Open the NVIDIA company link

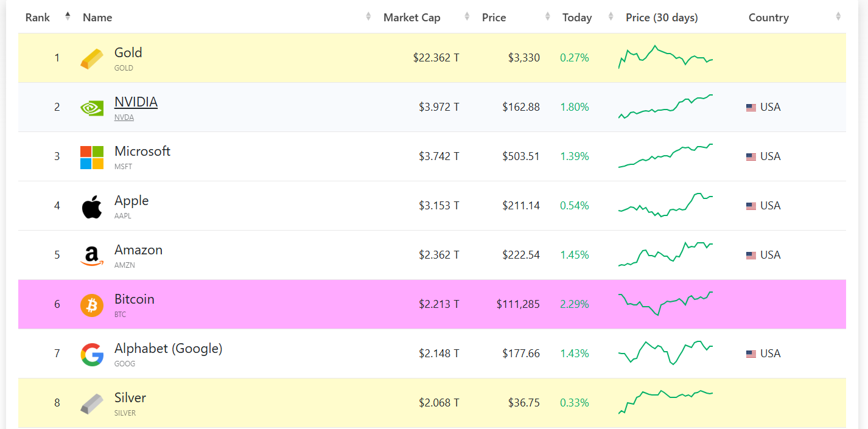(x=136, y=102)
